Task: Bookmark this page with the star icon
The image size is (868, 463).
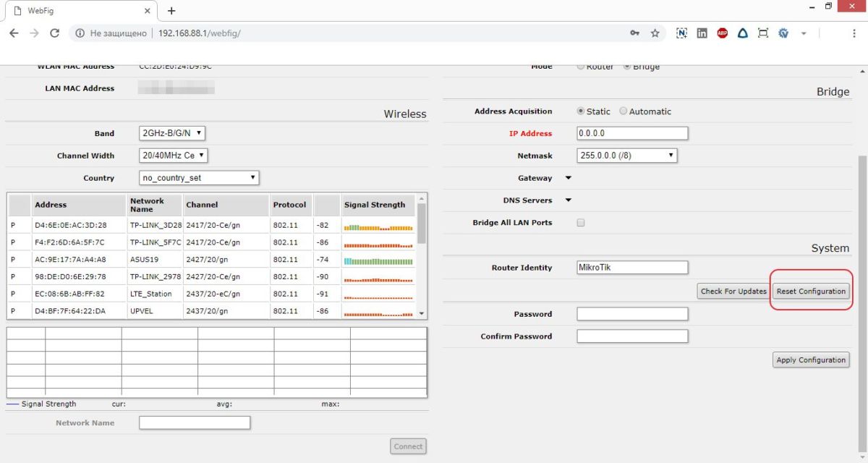Action: (x=655, y=33)
